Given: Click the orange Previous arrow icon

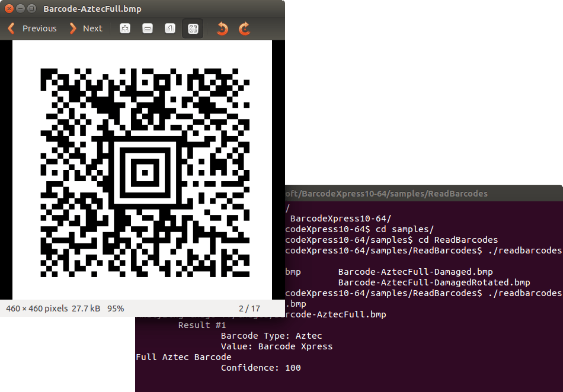Looking at the screenshot, I should pos(11,28).
